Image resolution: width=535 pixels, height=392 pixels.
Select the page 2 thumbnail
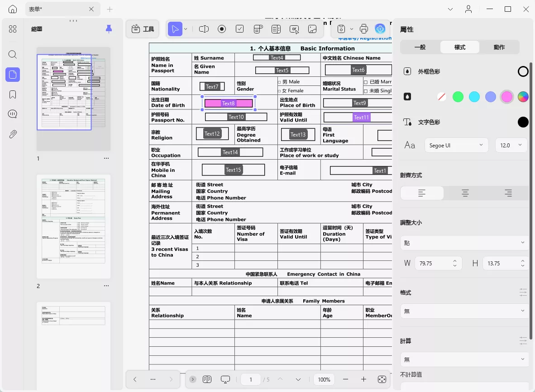tap(73, 227)
